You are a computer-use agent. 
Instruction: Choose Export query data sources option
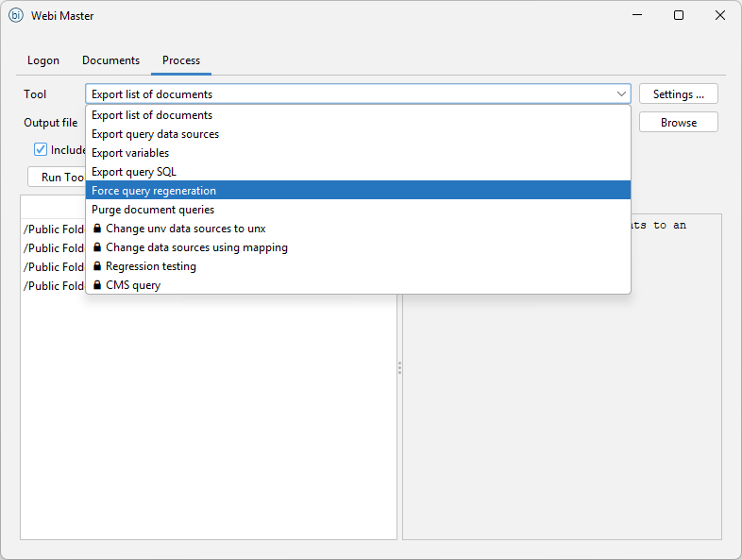(x=358, y=134)
